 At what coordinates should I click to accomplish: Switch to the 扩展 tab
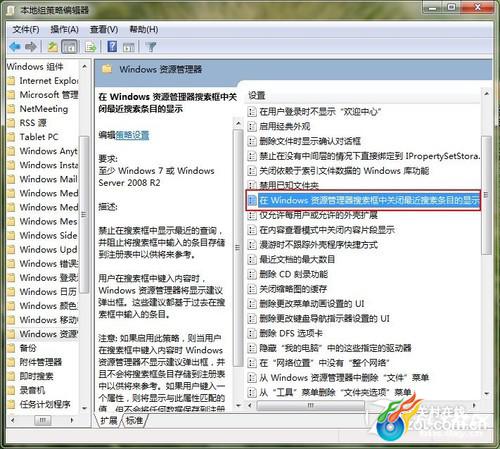pyautogui.click(x=109, y=421)
